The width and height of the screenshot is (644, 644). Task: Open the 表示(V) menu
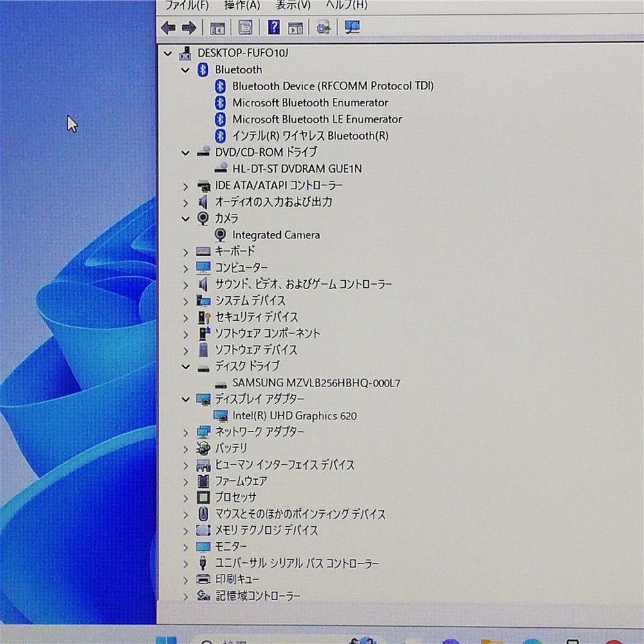click(293, 5)
